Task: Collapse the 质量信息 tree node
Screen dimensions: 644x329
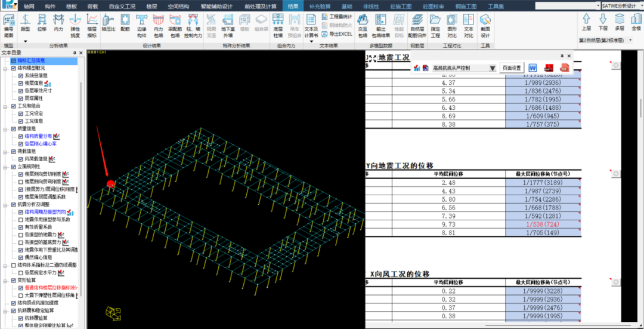Action: click(6, 129)
